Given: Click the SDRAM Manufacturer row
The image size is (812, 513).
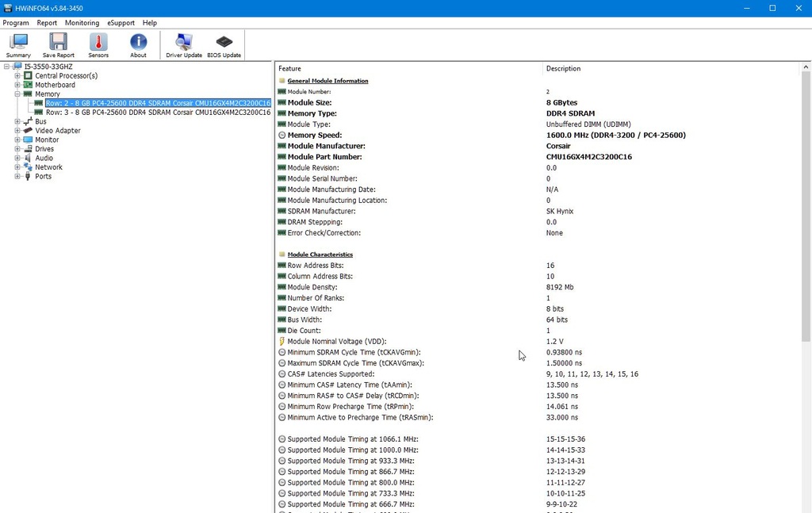Looking at the screenshot, I should [538, 211].
